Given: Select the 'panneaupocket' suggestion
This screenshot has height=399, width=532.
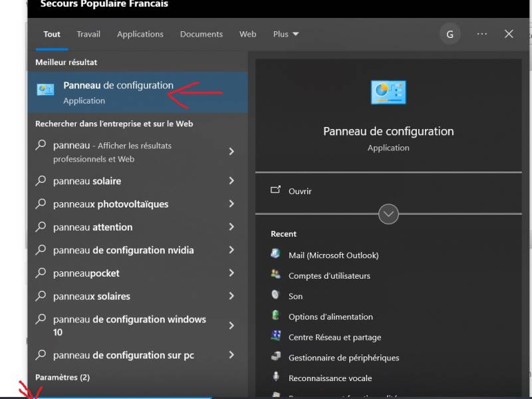Looking at the screenshot, I should click(x=138, y=273).
